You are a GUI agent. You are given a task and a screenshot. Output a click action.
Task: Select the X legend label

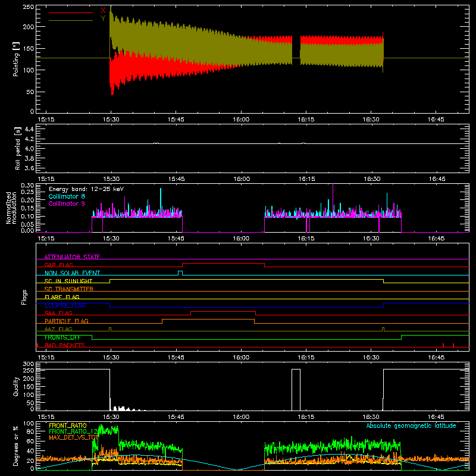(x=103, y=11)
